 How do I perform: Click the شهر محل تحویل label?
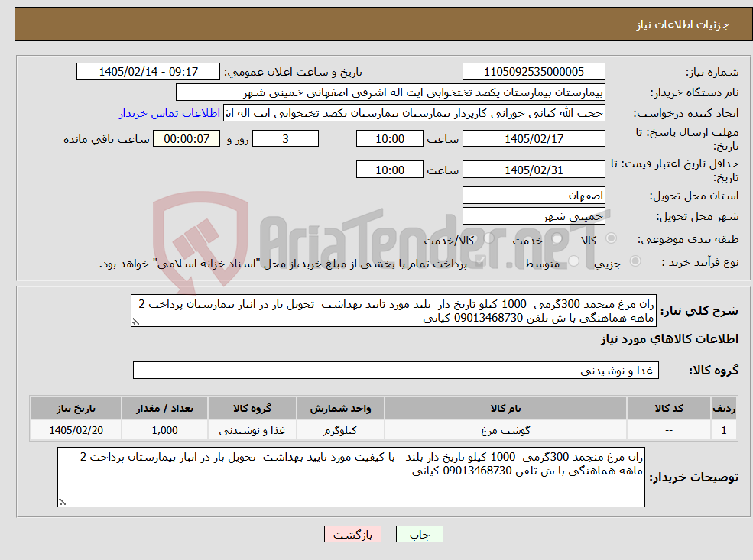tap(697, 217)
